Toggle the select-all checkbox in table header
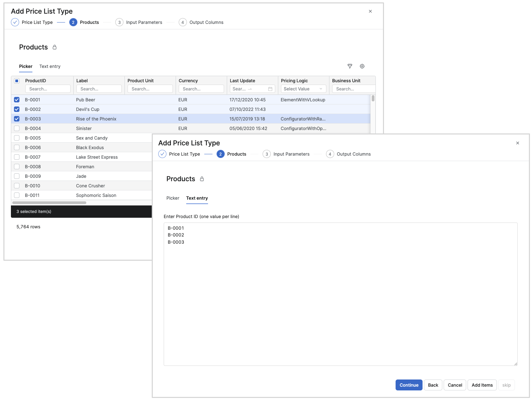 click(17, 81)
